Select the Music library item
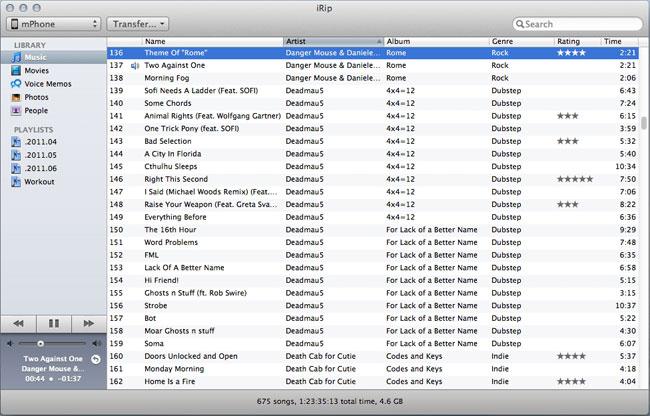 click(35, 58)
